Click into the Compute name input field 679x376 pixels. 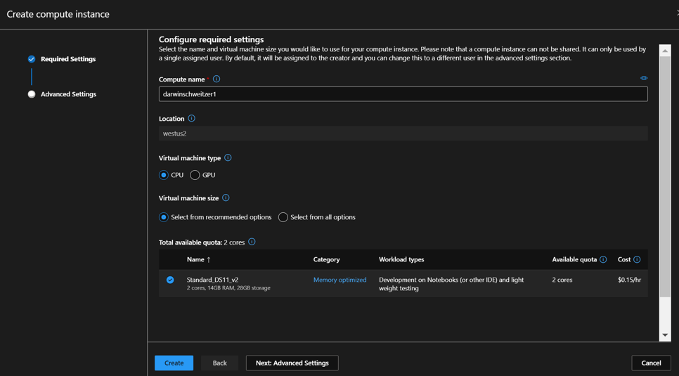click(x=403, y=94)
